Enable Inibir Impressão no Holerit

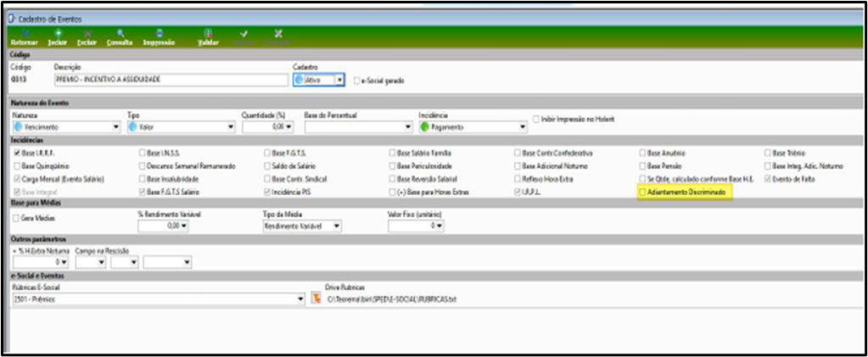coord(536,119)
